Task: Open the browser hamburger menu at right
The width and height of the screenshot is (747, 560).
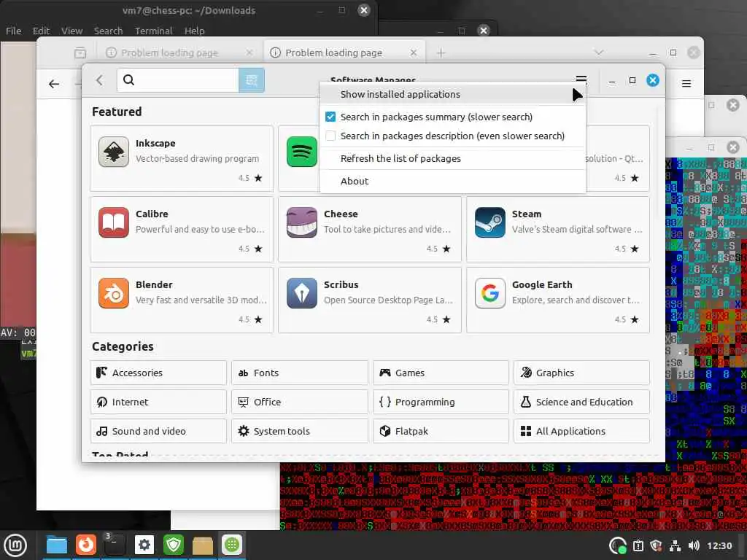Action: pos(686,84)
